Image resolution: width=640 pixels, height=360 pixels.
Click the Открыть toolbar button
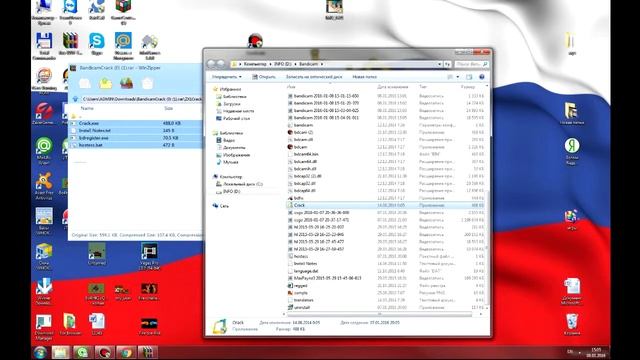(264, 77)
